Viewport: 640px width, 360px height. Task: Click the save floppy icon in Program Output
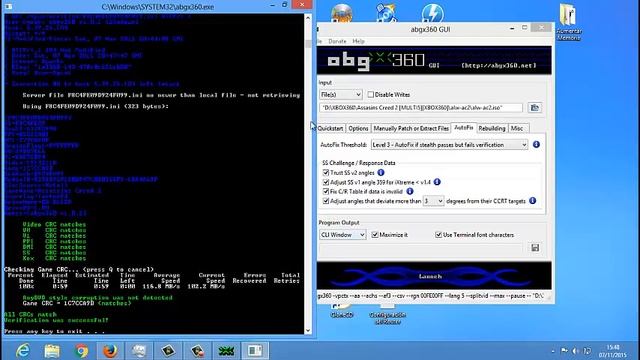535,248
